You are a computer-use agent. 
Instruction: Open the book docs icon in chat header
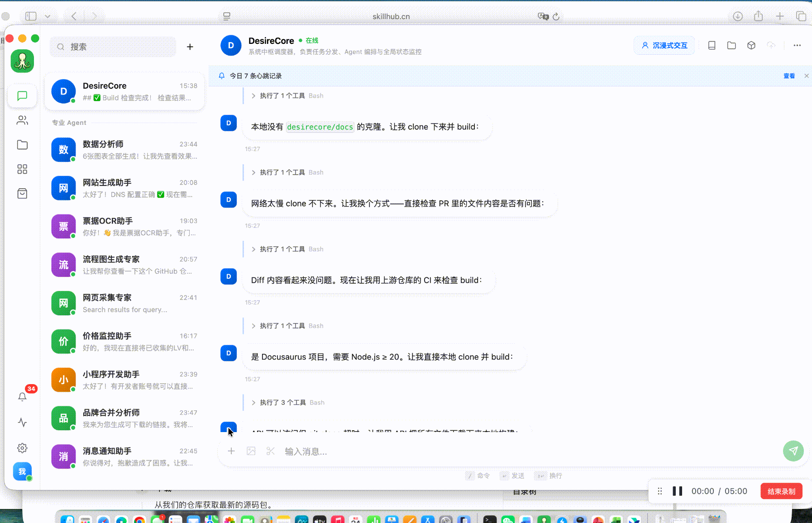coord(712,45)
